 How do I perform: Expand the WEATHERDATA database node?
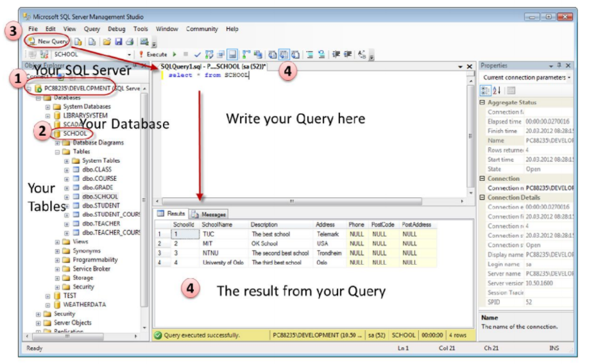tap(47, 305)
